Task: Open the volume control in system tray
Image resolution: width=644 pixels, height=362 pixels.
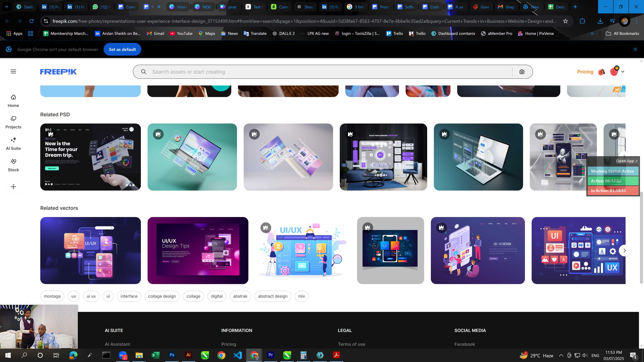Action: tap(585, 355)
